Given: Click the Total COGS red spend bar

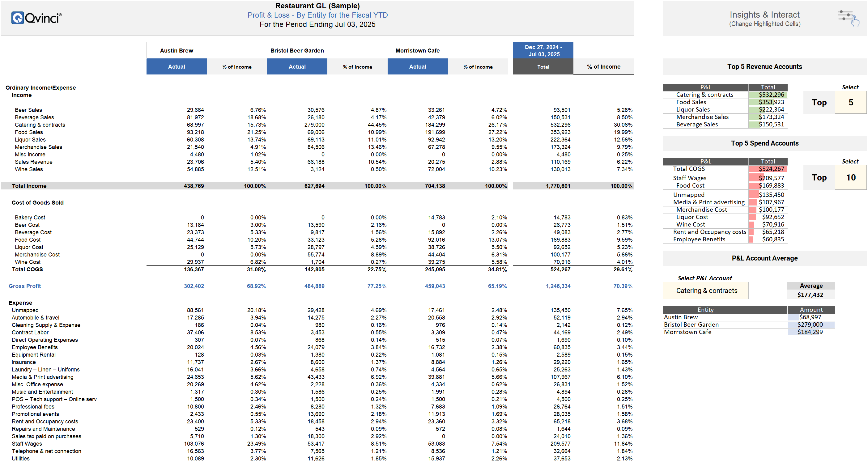Looking at the screenshot, I should [768, 169].
